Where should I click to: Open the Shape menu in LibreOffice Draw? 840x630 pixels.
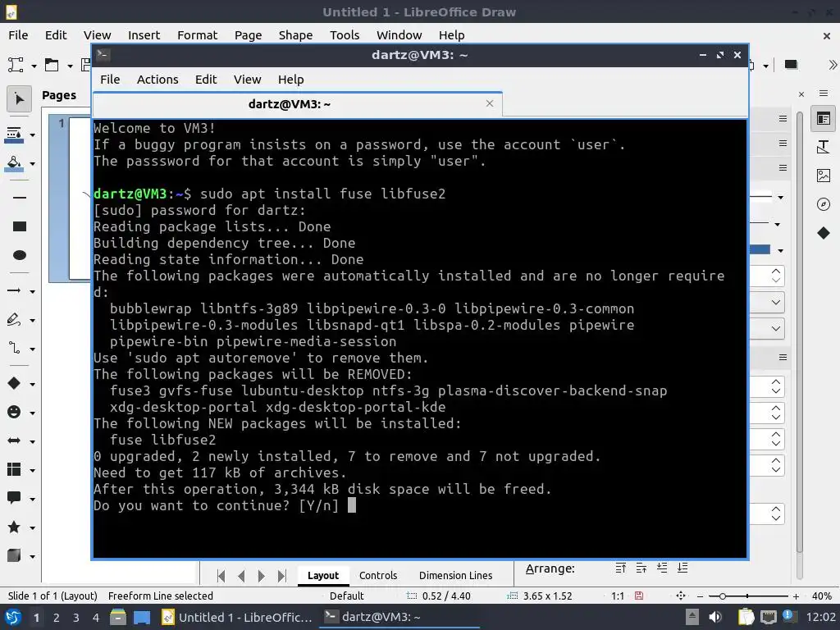click(x=295, y=35)
